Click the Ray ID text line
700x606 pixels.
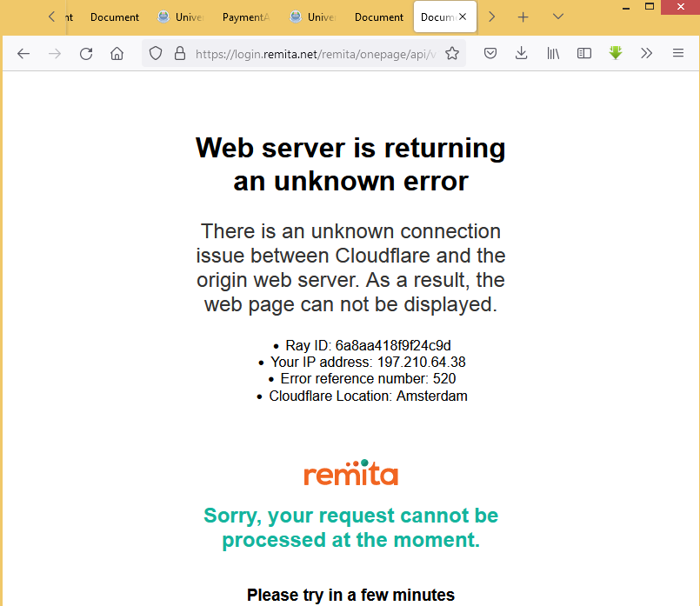pos(368,345)
